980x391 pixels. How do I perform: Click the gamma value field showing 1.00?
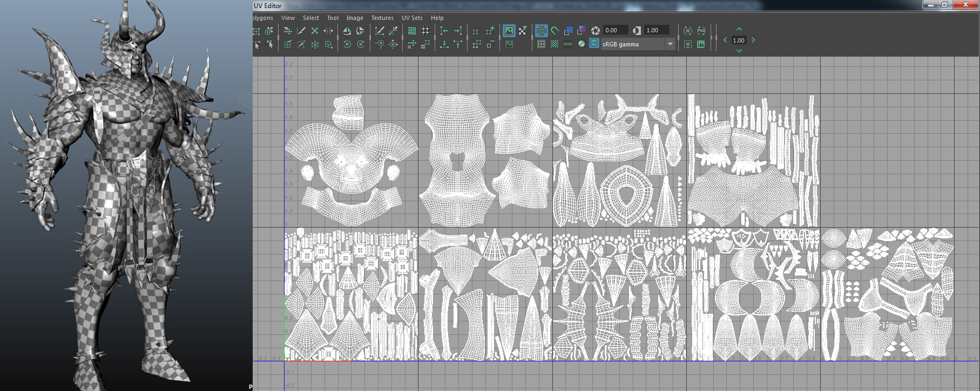tap(655, 30)
